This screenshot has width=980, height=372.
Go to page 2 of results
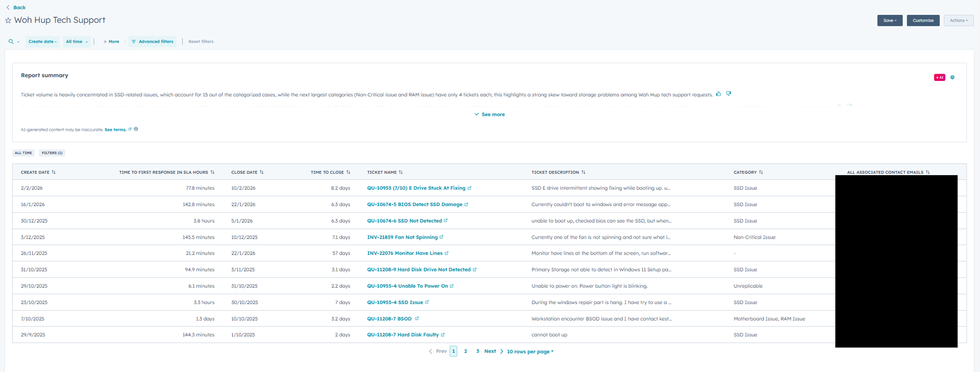tap(466, 351)
